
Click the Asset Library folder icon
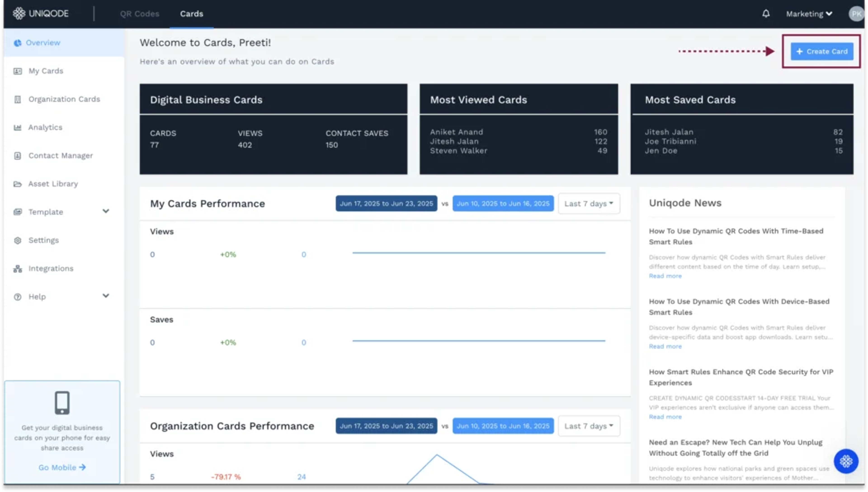coord(18,184)
